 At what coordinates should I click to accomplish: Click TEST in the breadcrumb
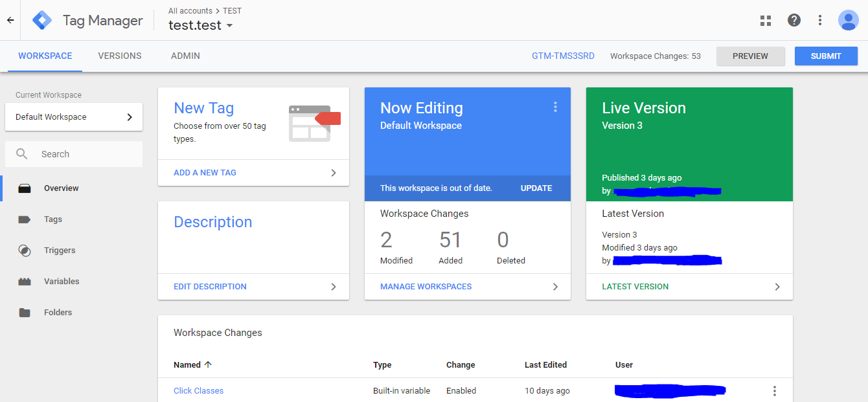click(x=232, y=11)
